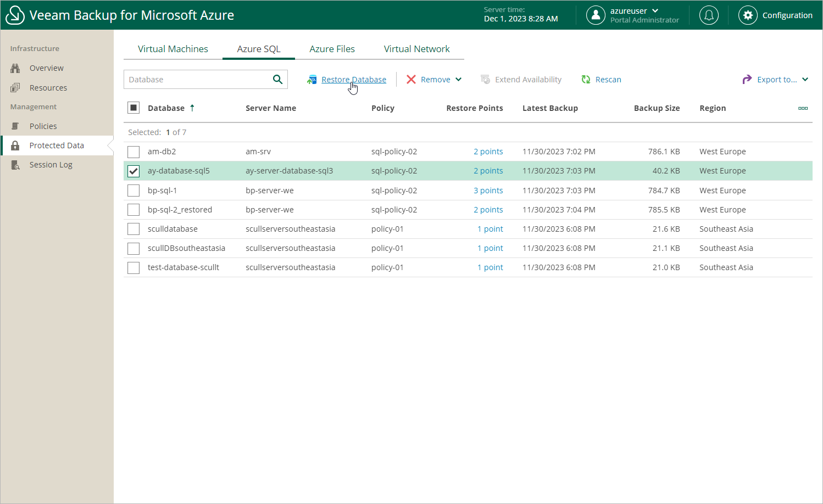The height and width of the screenshot is (504, 823).
Task: Click the Session Log icon
Action: [15, 165]
